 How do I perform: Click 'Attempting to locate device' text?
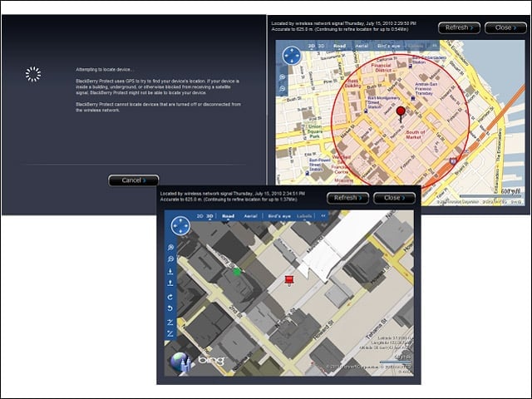click(x=104, y=70)
